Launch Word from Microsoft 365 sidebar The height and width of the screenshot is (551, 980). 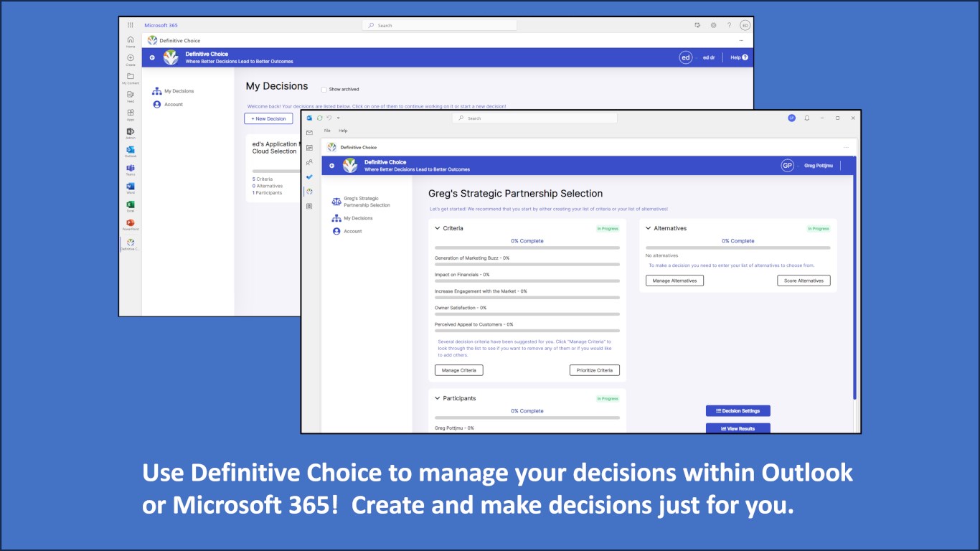tap(130, 188)
